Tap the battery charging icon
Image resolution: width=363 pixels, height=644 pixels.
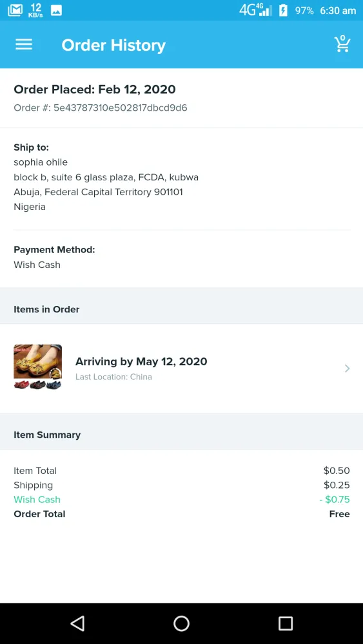283,10
